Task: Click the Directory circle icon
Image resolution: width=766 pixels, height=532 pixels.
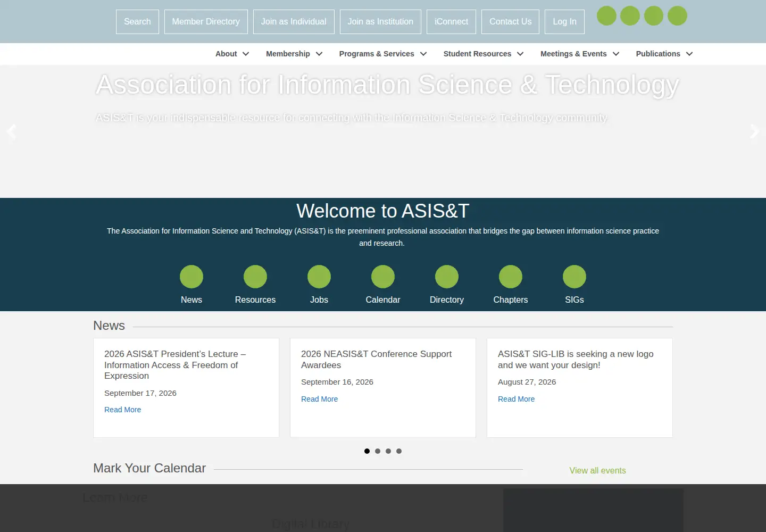Action: pyautogui.click(x=447, y=277)
